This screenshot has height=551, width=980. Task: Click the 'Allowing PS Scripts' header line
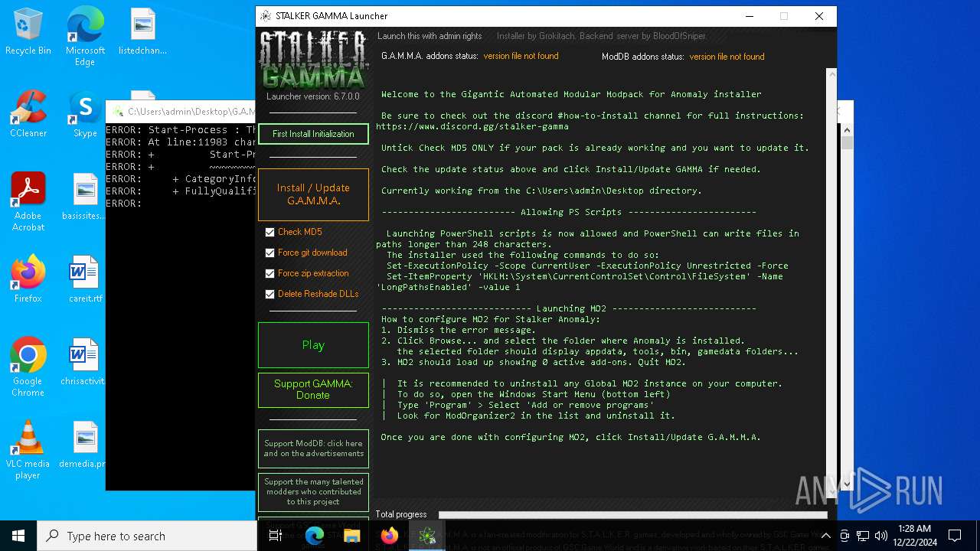tap(569, 212)
